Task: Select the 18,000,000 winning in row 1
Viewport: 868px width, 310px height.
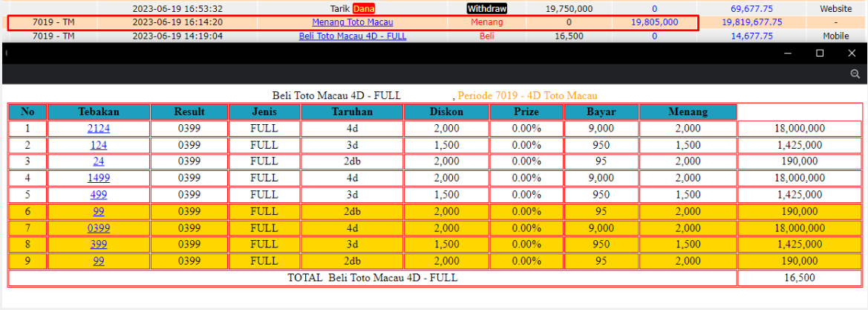Action: (800, 129)
